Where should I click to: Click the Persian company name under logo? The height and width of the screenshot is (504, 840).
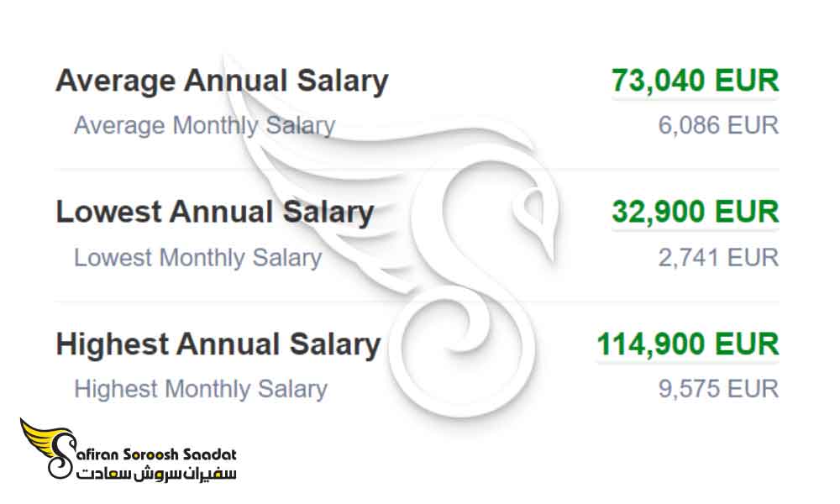[x=156, y=473]
